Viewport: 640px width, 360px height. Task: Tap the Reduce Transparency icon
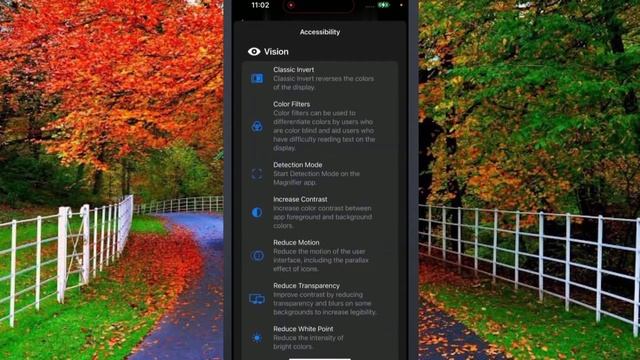click(x=257, y=299)
